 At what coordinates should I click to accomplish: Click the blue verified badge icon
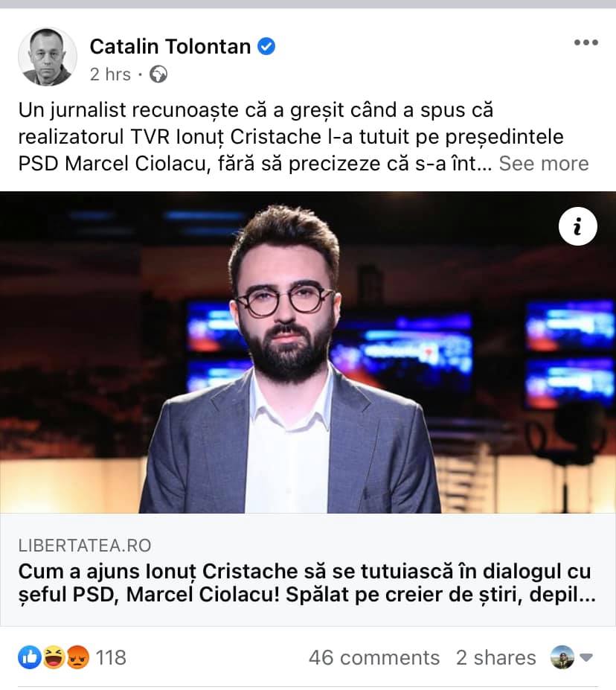click(266, 46)
